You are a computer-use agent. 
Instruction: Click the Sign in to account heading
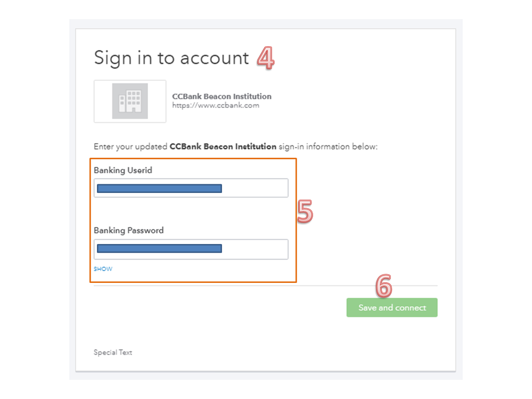170,58
